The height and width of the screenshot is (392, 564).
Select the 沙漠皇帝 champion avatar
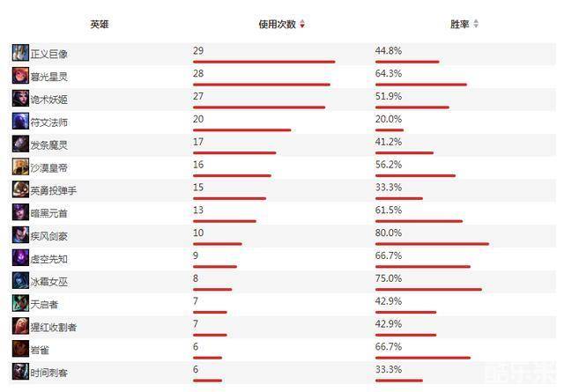click(20, 167)
